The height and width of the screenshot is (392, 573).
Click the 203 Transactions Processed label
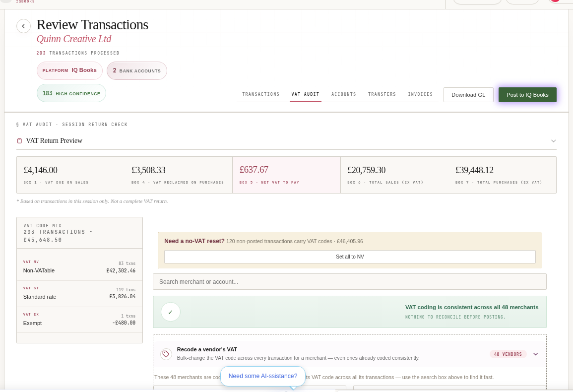78,53
